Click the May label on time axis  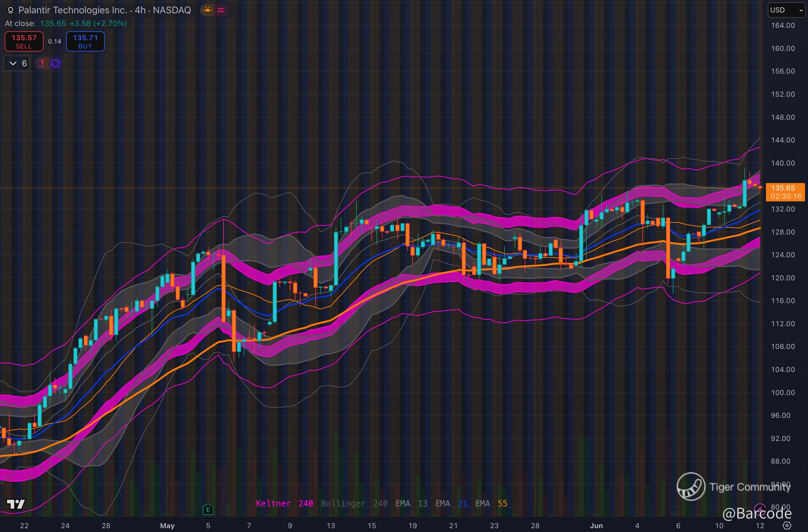point(167,525)
